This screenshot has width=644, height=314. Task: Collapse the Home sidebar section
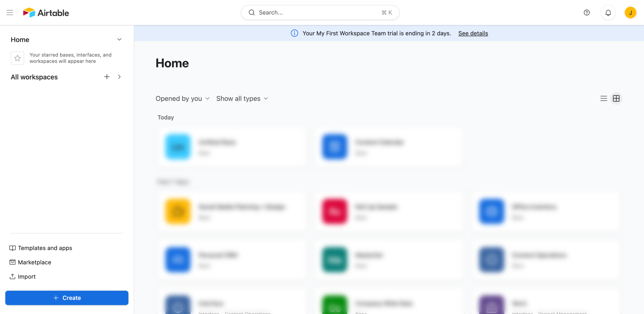(119, 40)
